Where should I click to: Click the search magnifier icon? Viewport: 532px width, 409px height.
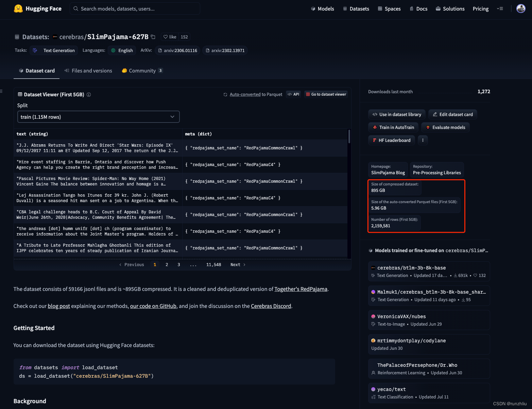click(76, 9)
